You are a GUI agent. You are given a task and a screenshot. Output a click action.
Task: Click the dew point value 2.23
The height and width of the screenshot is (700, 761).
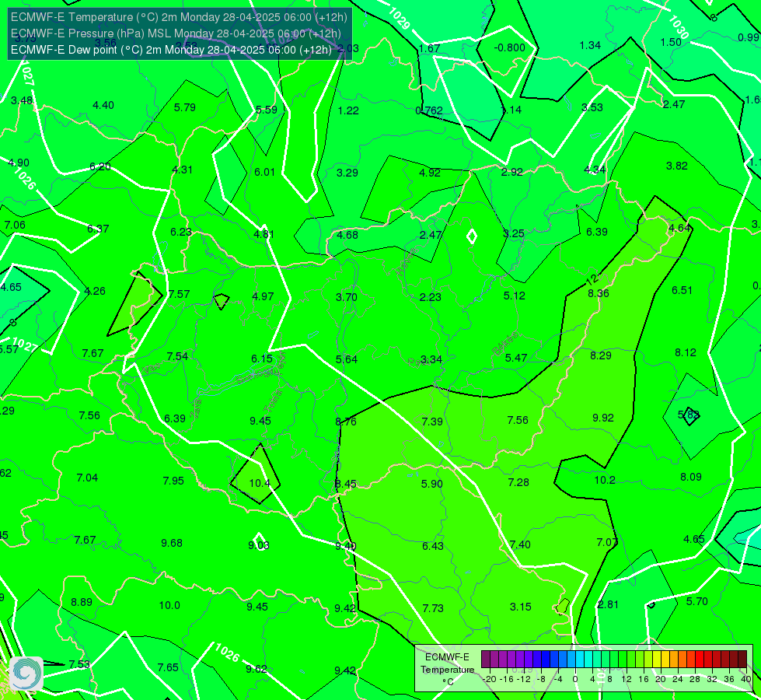pos(431,297)
